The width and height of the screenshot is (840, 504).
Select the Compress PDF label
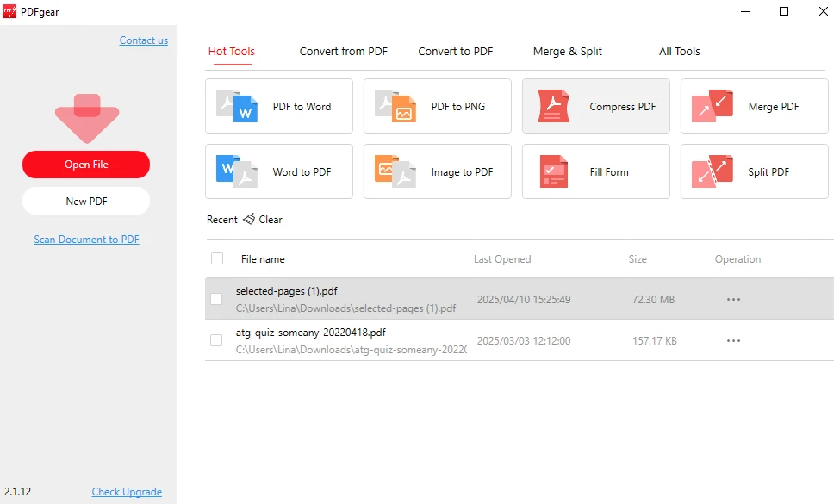coord(623,107)
